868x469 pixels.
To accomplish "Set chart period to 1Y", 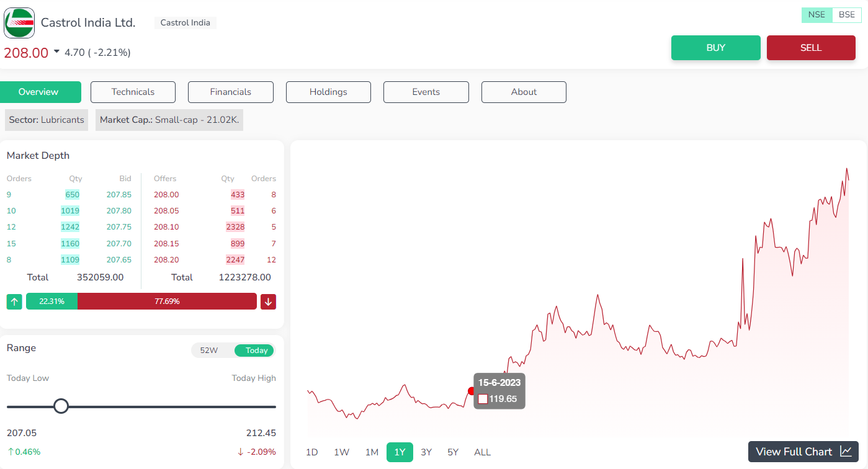I will point(400,452).
